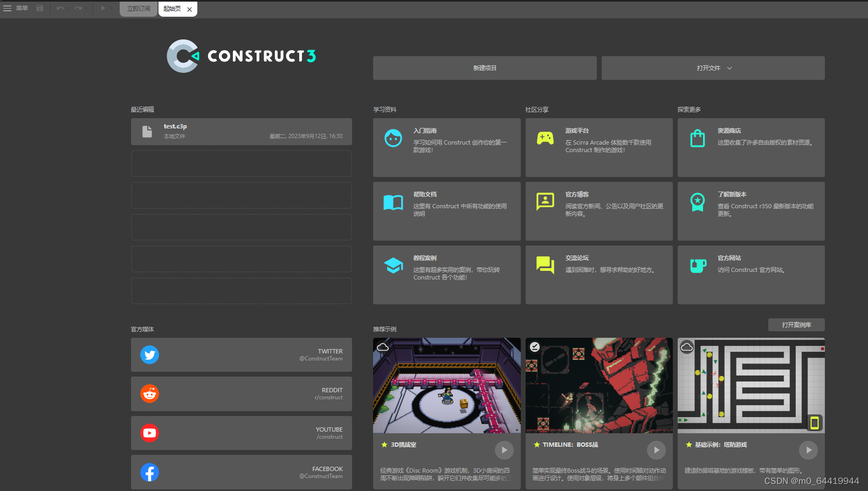Click the Reddit alien icon
The width and height of the screenshot is (868, 491).
click(149, 394)
